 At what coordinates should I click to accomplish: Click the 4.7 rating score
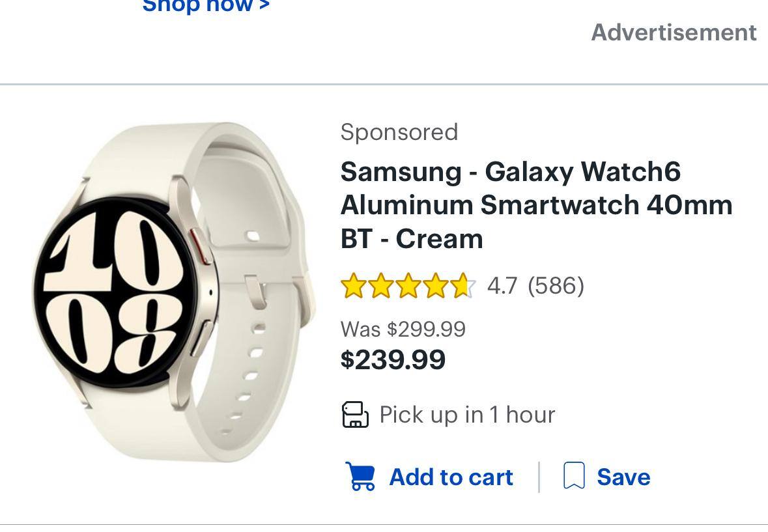pyautogui.click(x=502, y=285)
